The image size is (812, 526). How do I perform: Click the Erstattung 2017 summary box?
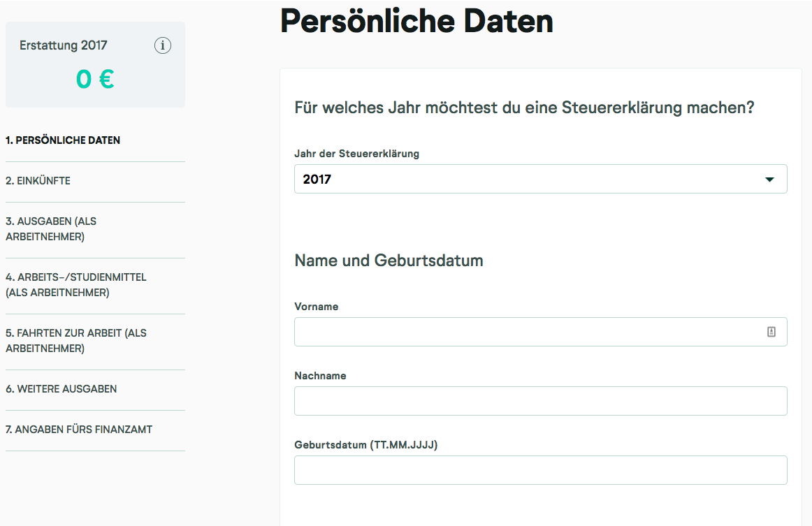pos(94,64)
